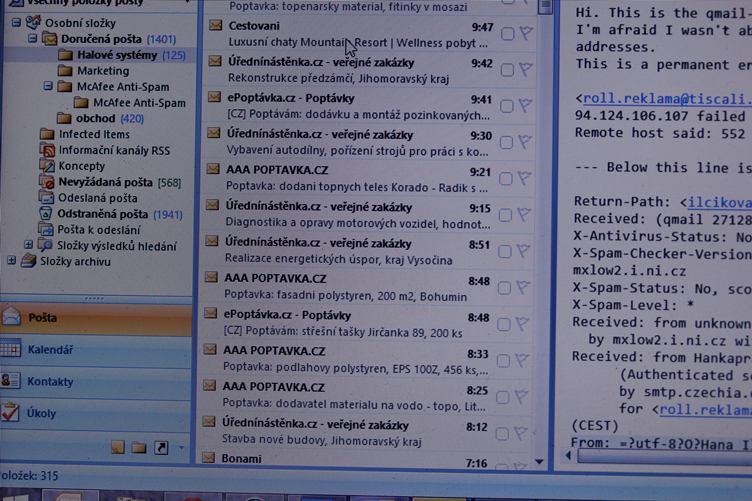Click the Složky archivu archive icon
This screenshot has width=752, height=501.
pos(29,261)
